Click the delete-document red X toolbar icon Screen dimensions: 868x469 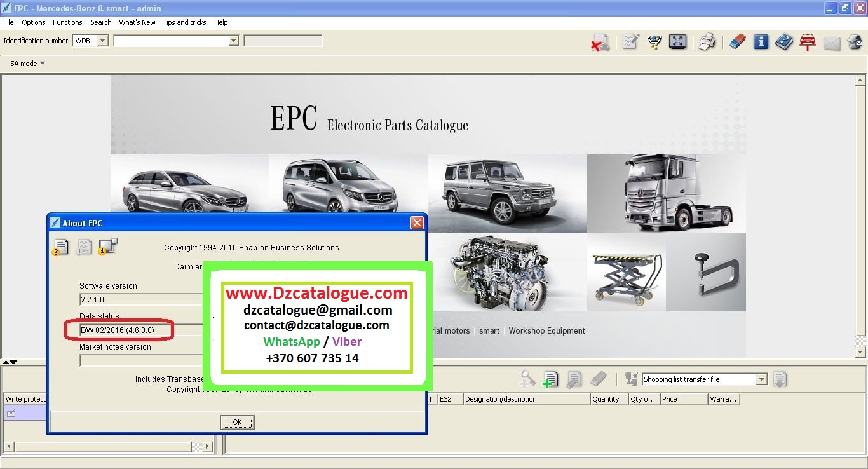point(600,43)
